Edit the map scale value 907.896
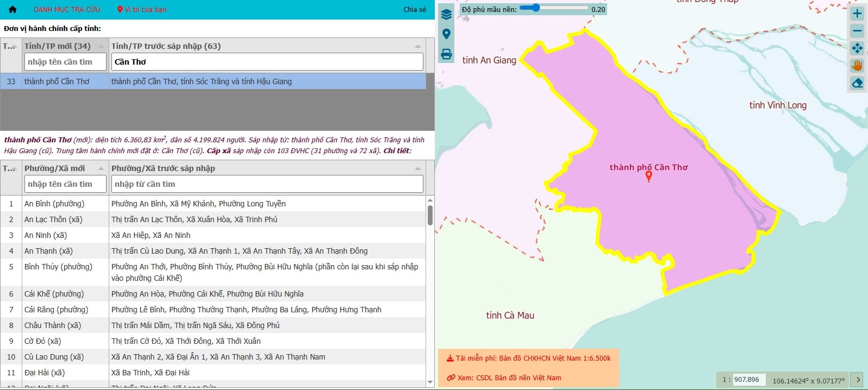868x390 pixels. pos(749,380)
